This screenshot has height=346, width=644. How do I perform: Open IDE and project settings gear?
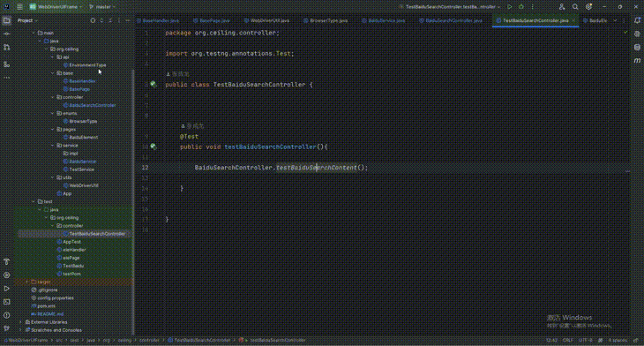[588, 7]
